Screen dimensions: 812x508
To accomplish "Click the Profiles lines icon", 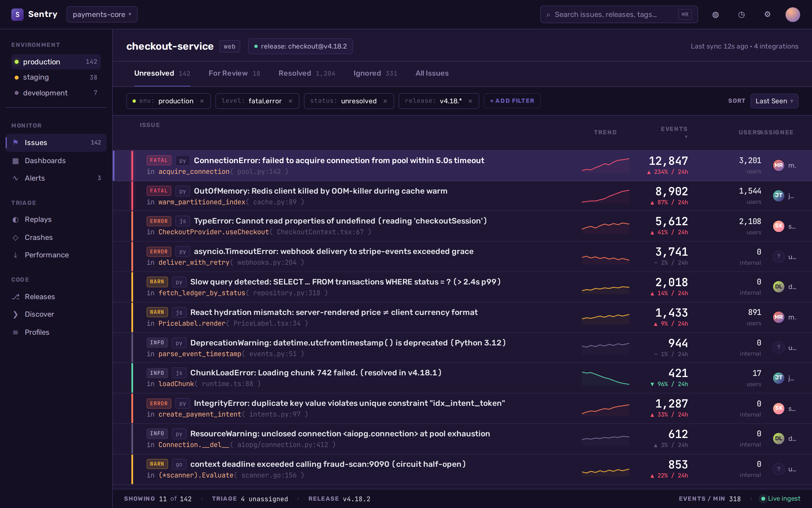I will tap(16, 332).
